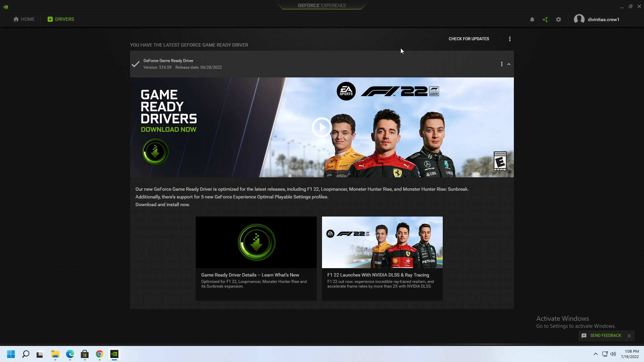This screenshot has width=644, height=362.
Task: Open the F1 22 DLSS article thumbnail
Action: click(382, 242)
